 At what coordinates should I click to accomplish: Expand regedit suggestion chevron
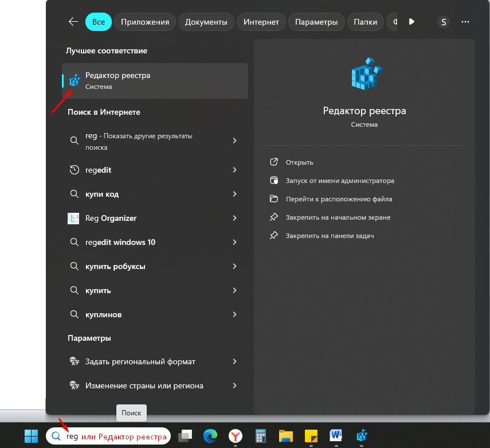click(x=235, y=170)
